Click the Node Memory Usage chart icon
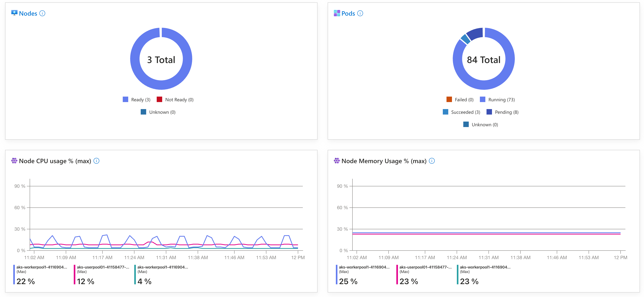The width and height of the screenshot is (644, 297). (x=337, y=161)
